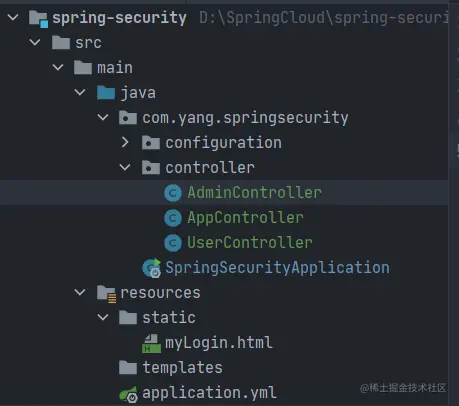Click the blue java source folder icon

106,93
